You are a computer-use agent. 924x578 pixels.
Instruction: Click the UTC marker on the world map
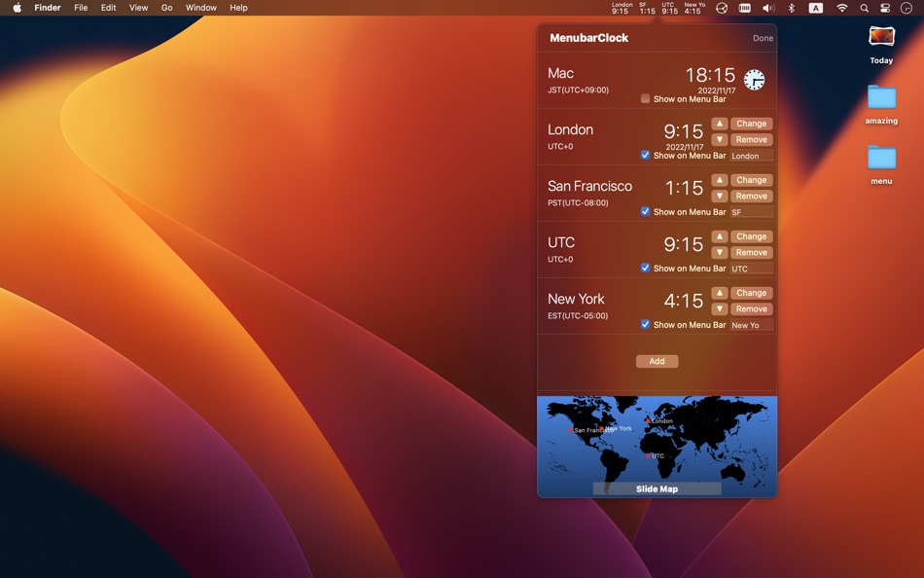click(648, 456)
